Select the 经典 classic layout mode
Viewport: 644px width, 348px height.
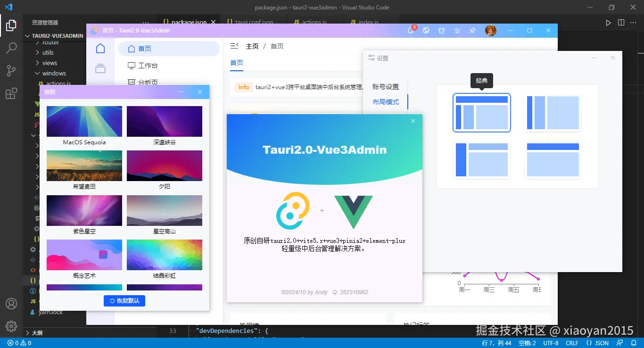click(482, 113)
